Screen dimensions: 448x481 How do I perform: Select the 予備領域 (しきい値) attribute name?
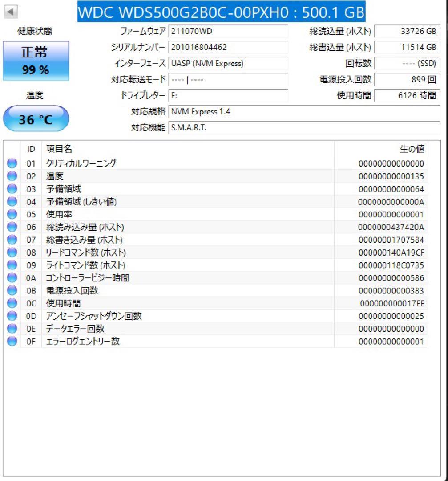(81, 202)
